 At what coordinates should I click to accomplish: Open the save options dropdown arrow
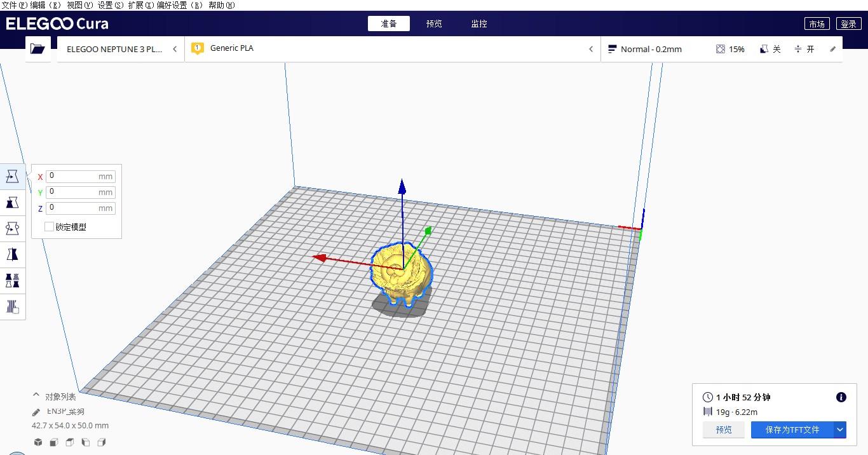840,430
